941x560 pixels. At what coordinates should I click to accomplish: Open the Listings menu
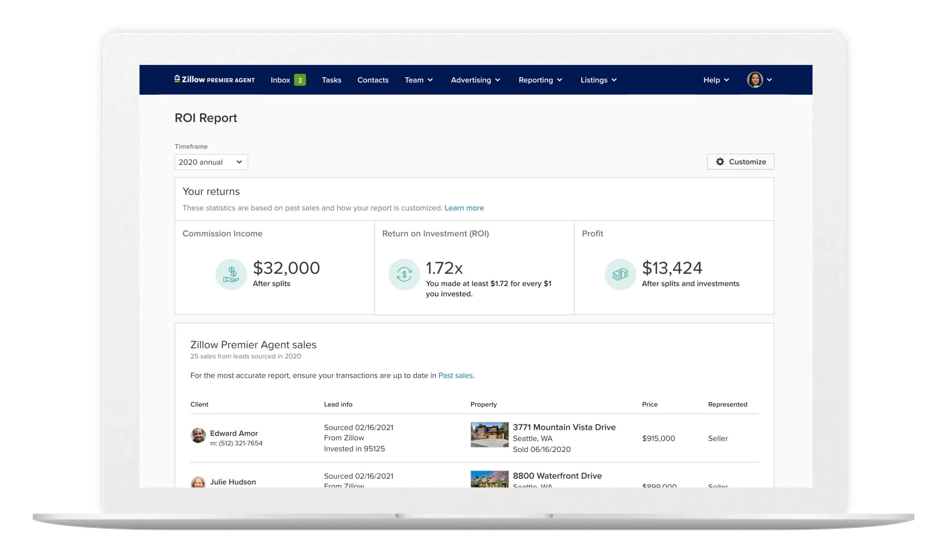[x=598, y=80]
